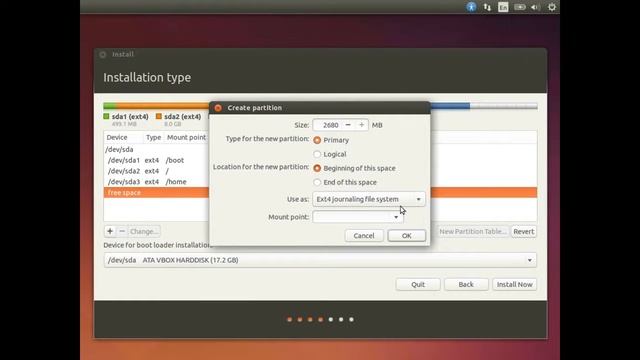Click the sda1 (ext4) legend label
Image resolution: width=640 pixels, height=360 pixels.
[x=130, y=117]
